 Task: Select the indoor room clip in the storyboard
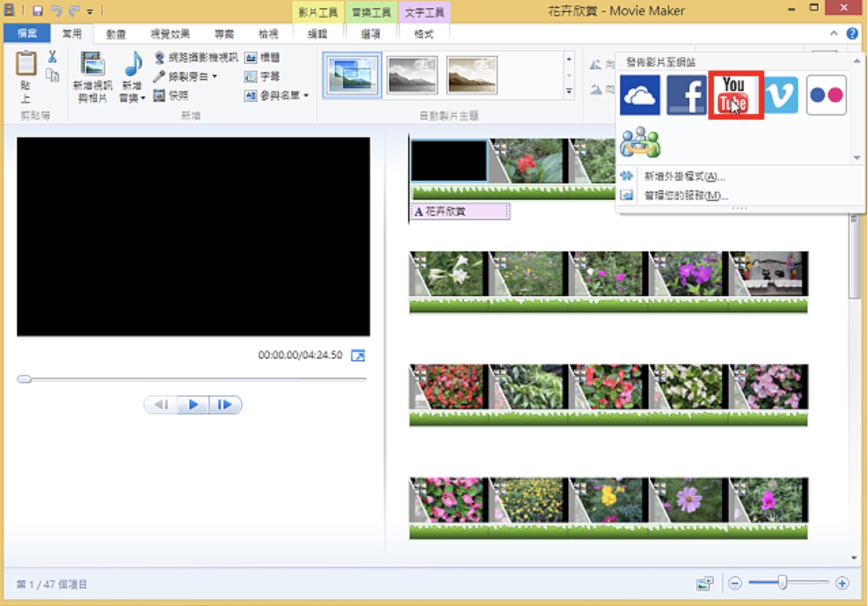[x=769, y=274]
